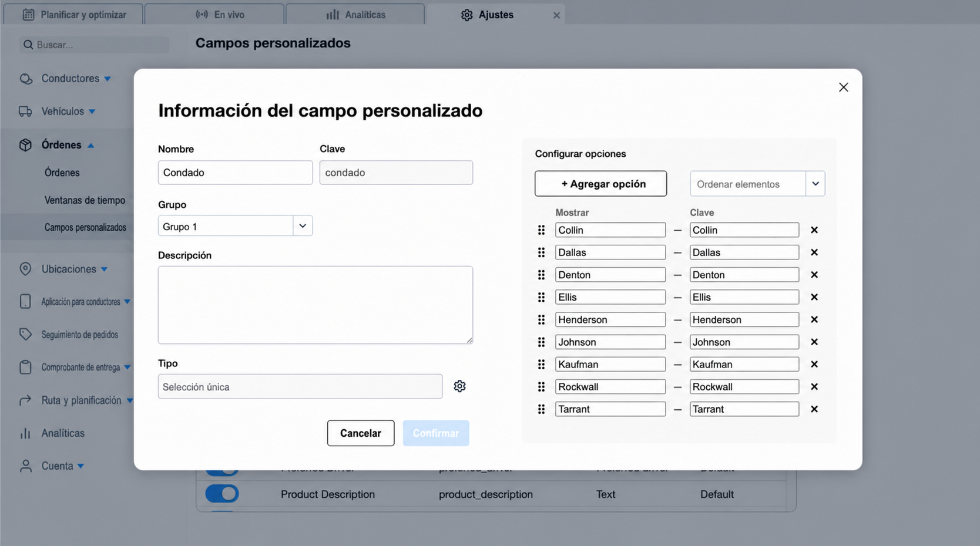This screenshot has width=980, height=546.
Task: Click the Órdenes box icon
Action: 25,145
